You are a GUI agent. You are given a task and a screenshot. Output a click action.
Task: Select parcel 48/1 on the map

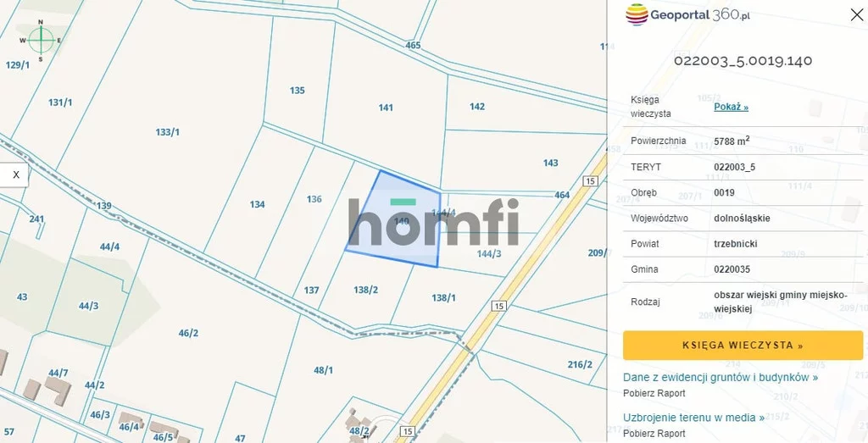[x=323, y=370]
